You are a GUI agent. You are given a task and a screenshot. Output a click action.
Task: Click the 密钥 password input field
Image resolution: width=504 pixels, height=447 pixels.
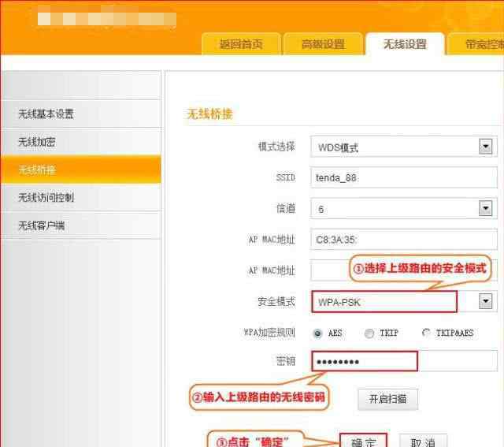tap(364, 362)
